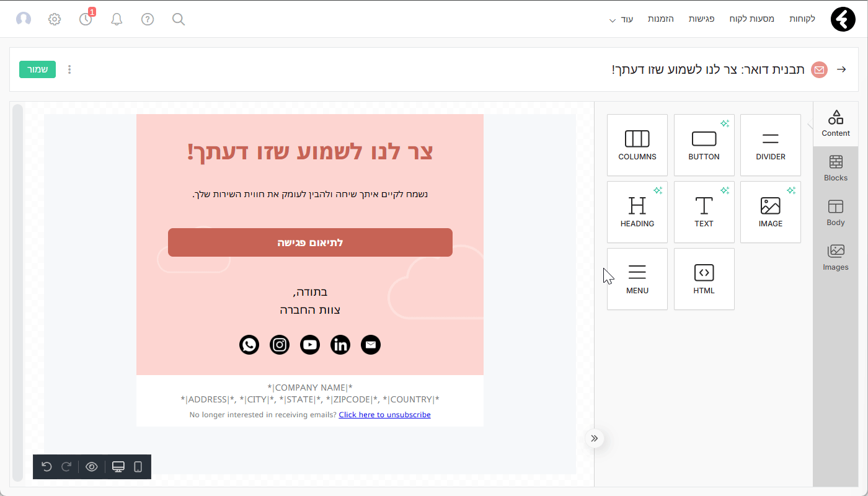Viewport: 868px width, 496px height.
Task: Add a Heading content block
Action: (637, 212)
